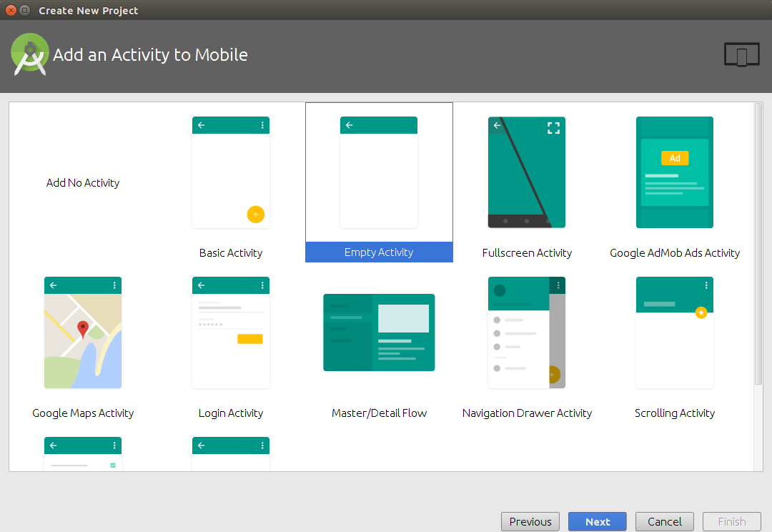Click the mobile and tablet form factor icon
772x532 pixels.
(741, 54)
